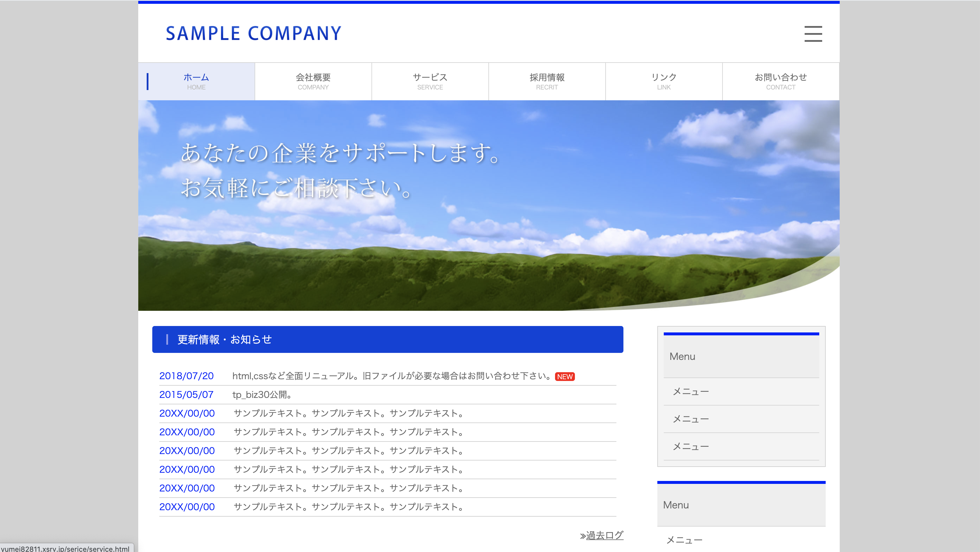Go to 会社概要 COMPANY page
Viewport: 980px width, 552px height.
point(313,82)
